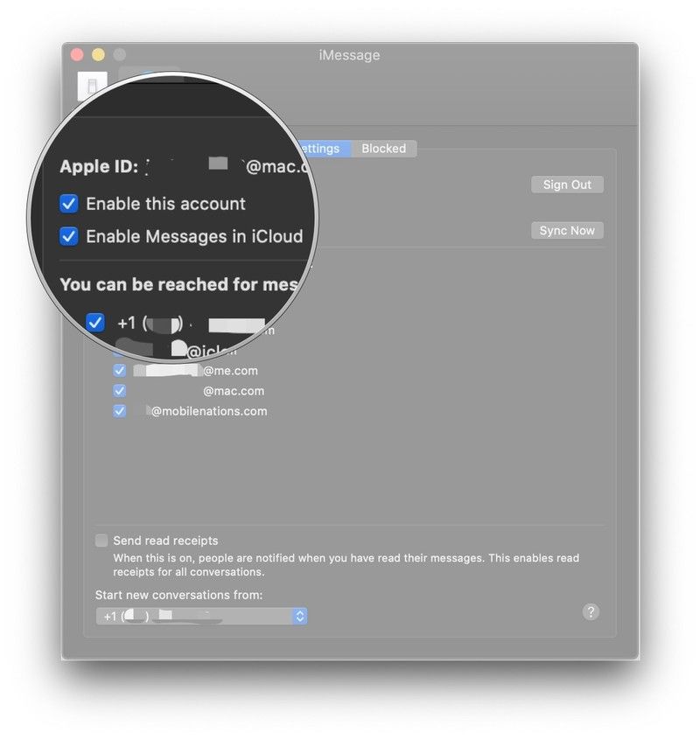
Task: Click the help question mark button
Action: 591,611
